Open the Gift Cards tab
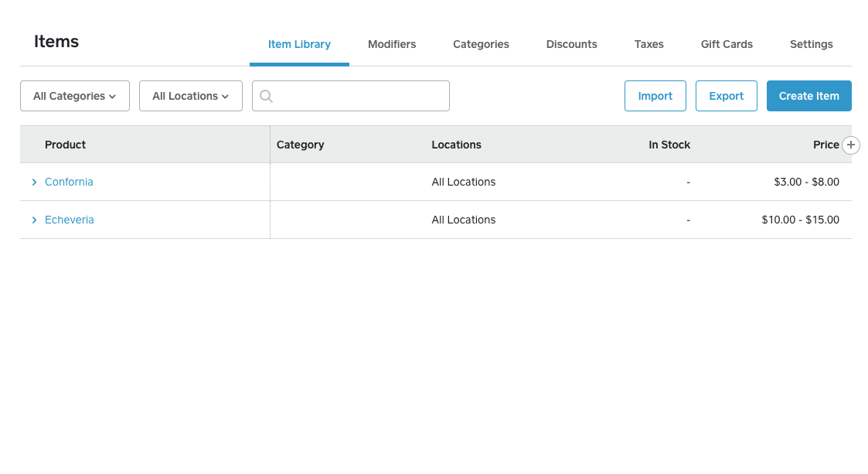The width and height of the screenshot is (868, 474). [x=727, y=44]
